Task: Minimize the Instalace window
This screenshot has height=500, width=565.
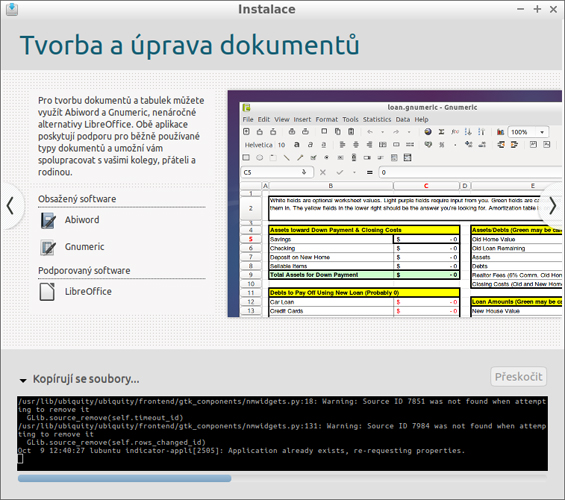Action: tap(520, 9)
